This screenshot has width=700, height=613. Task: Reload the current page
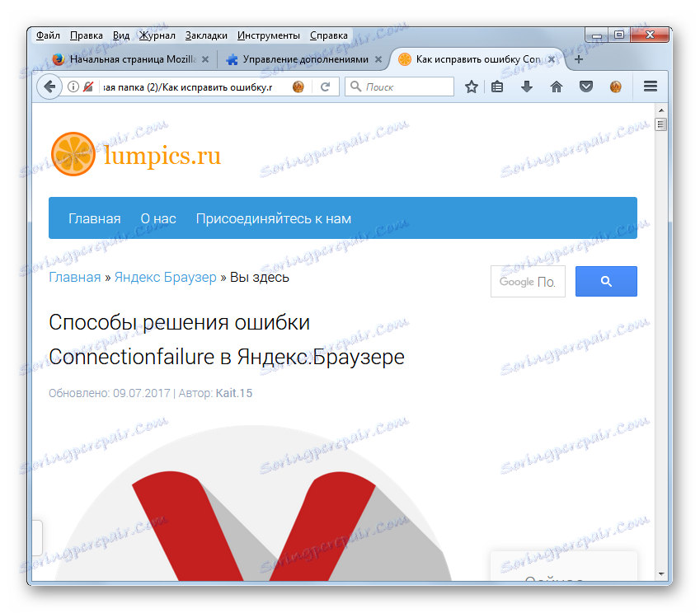(x=326, y=87)
